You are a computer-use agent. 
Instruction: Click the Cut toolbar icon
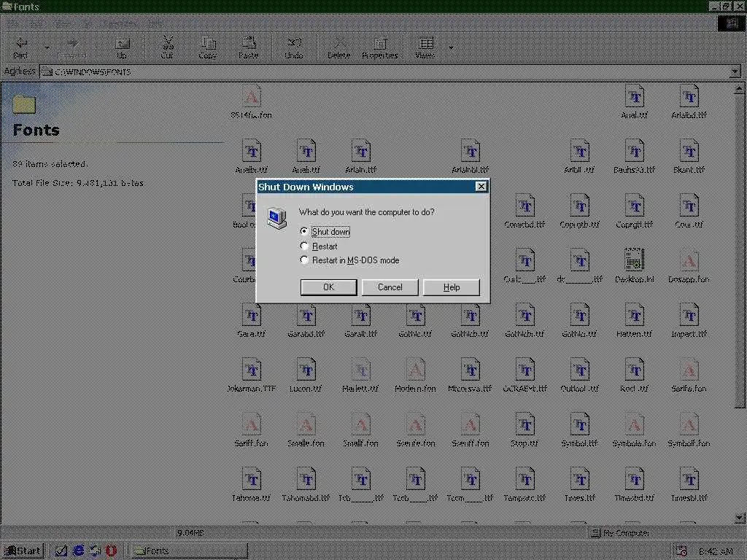coord(167,47)
